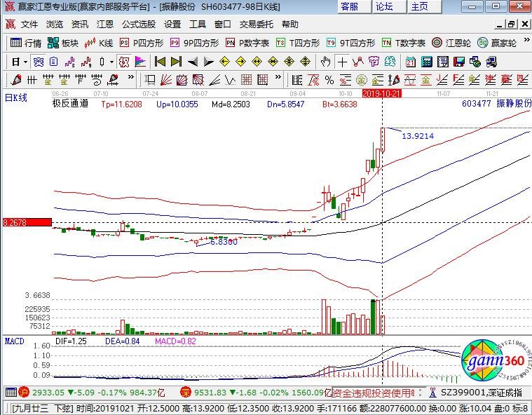Image resolution: width=532 pixels, height=415 pixels.
Task: Open the 公式选股 menu
Action: pos(138,25)
